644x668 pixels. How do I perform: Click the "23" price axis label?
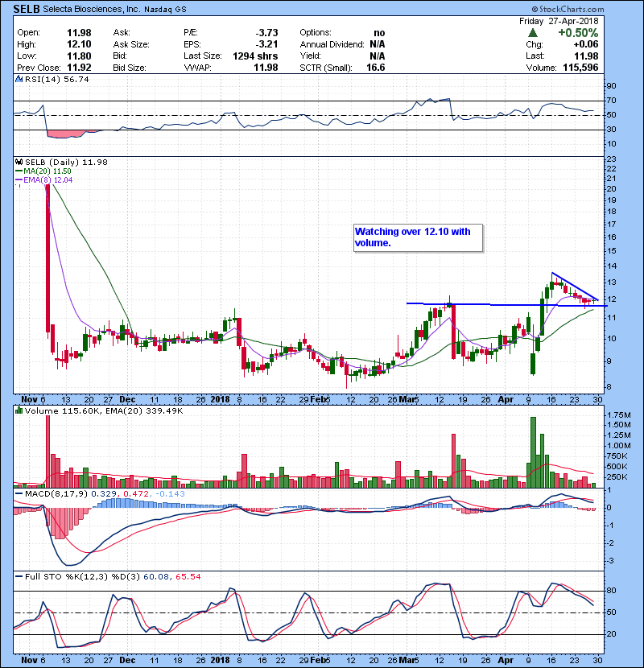(x=612, y=159)
